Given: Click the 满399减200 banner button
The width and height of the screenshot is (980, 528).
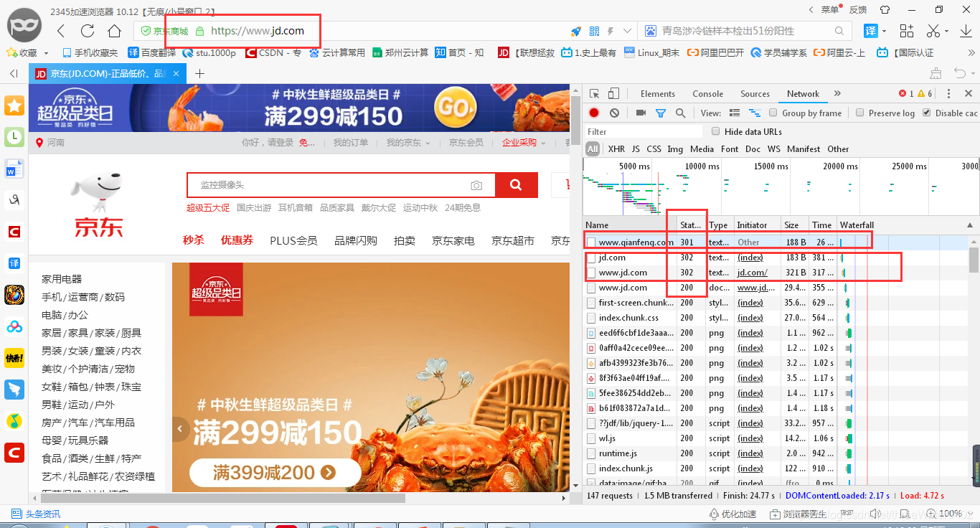Looking at the screenshot, I should (x=275, y=473).
